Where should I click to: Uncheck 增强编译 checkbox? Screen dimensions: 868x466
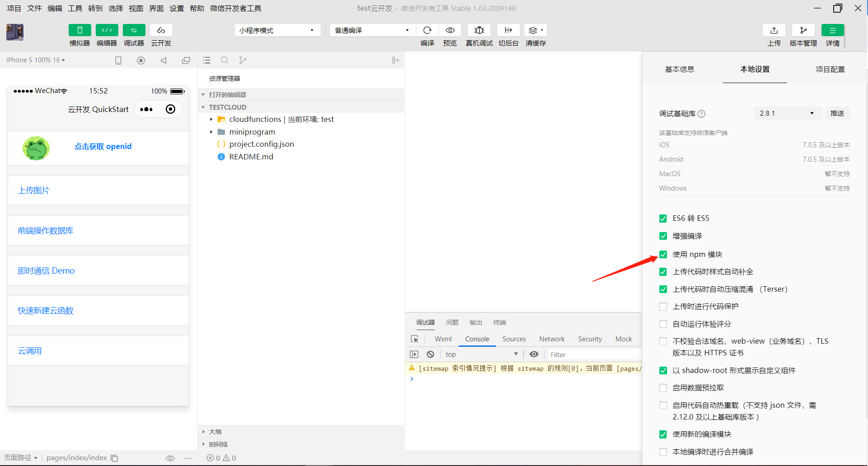(x=663, y=236)
